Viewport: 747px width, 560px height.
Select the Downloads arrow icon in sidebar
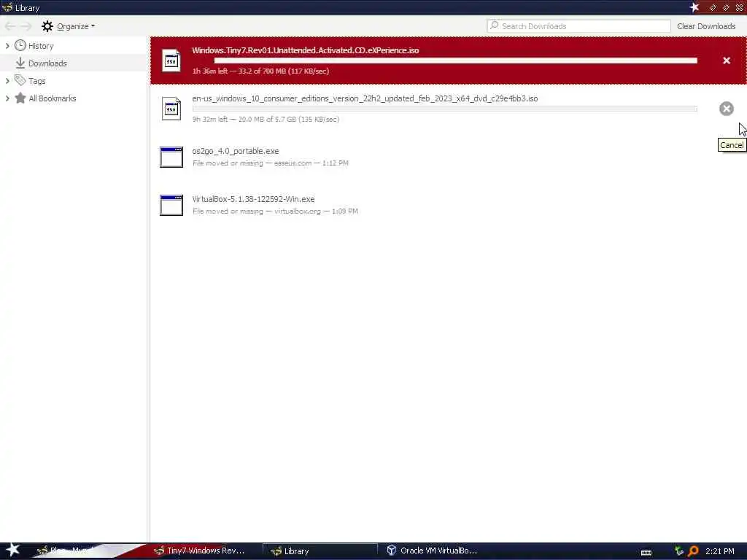(x=20, y=63)
